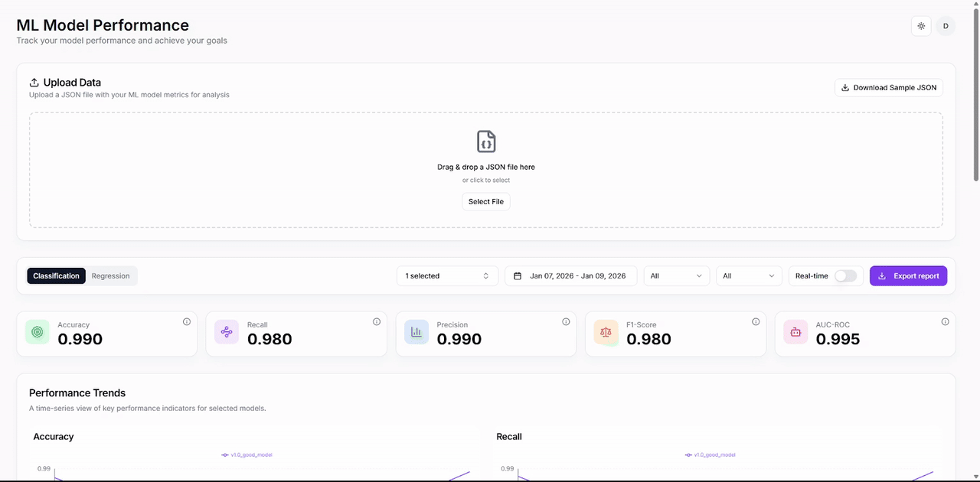Click Download Sample JSON

point(888,87)
